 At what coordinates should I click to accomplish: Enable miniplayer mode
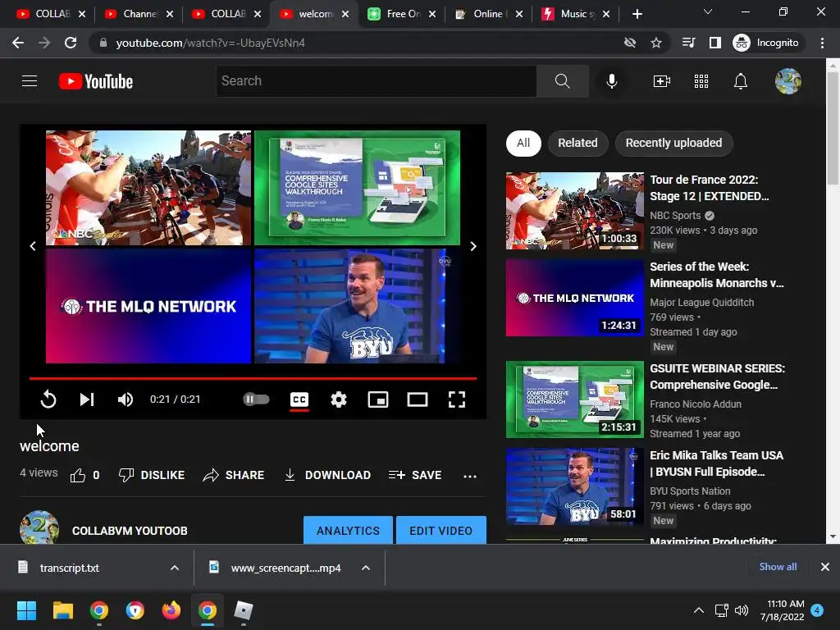coord(377,399)
